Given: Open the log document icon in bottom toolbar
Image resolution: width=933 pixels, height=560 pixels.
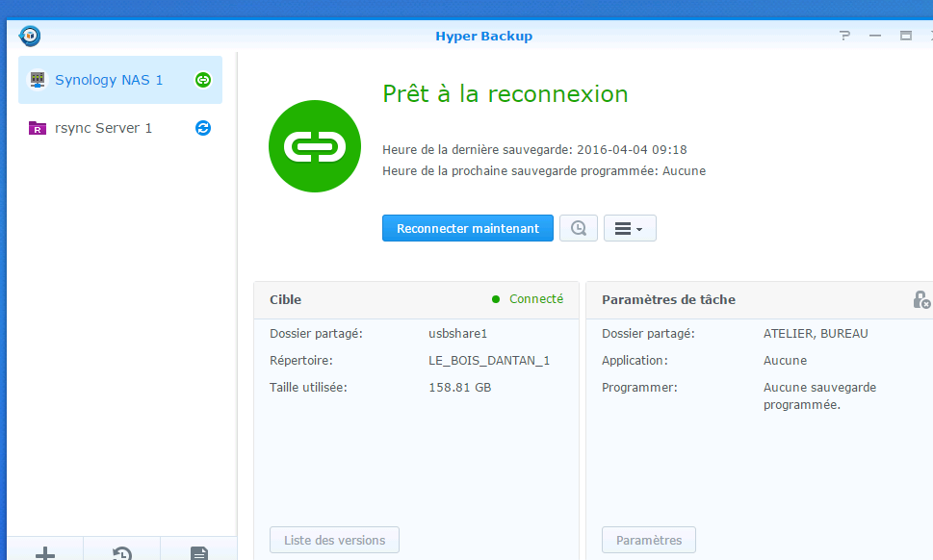Looking at the screenshot, I should 199,553.
